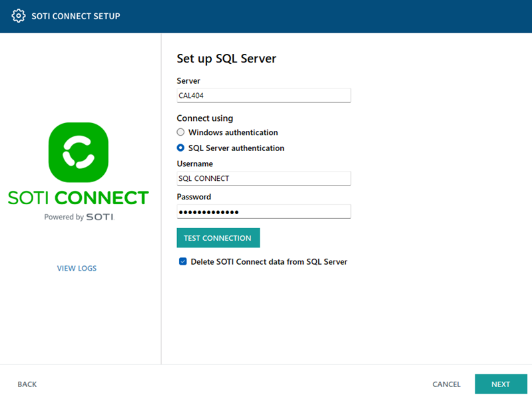Image resolution: width=532 pixels, height=399 pixels.
Task: Click the 'Server' field label
Action: 188,81
